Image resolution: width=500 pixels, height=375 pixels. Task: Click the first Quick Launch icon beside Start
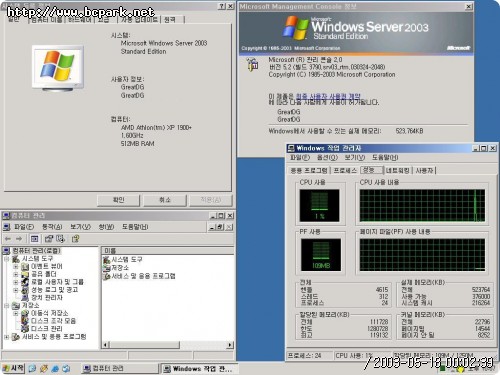32,368
